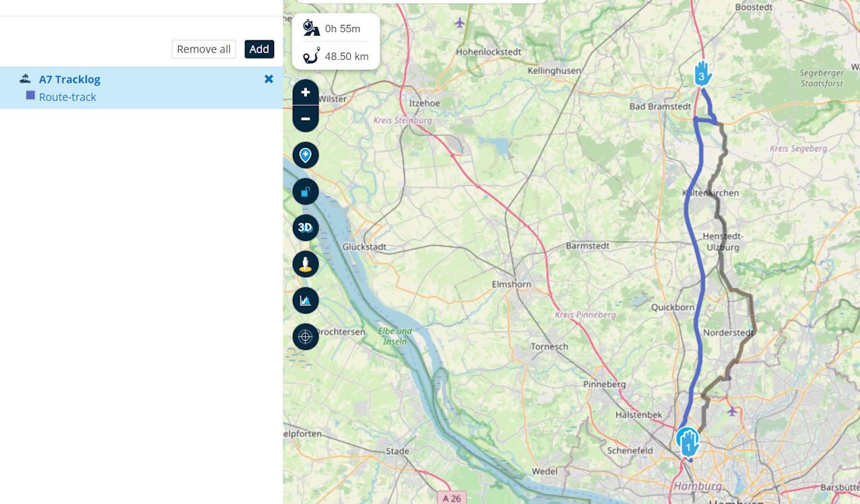Toggle the map lock icon
This screenshot has width=860, height=504.
coord(305,192)
